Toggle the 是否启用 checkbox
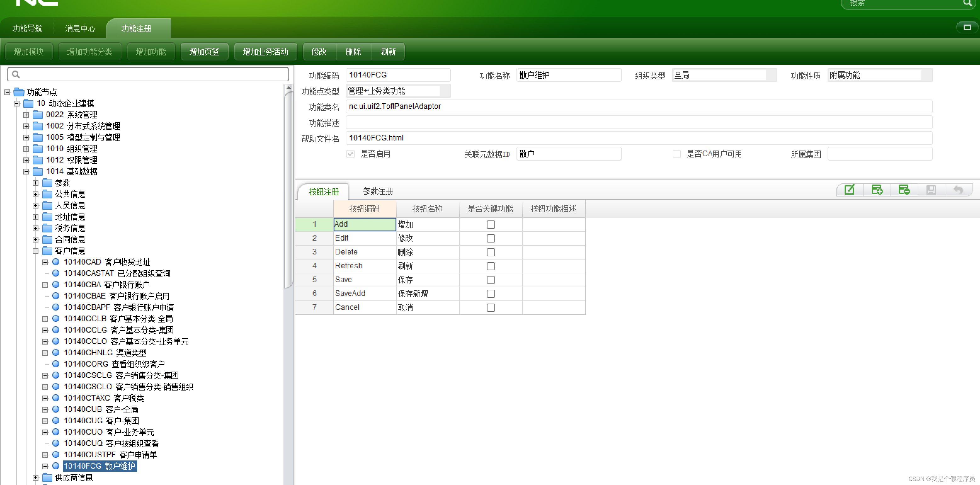 pos(350,154)
